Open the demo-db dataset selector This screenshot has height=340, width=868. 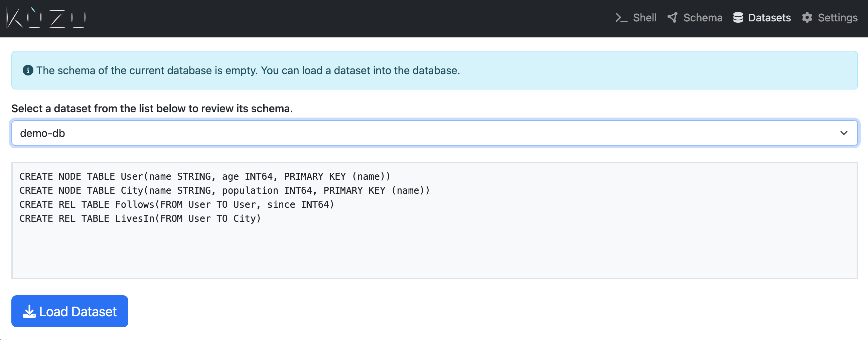click(404, 133)
